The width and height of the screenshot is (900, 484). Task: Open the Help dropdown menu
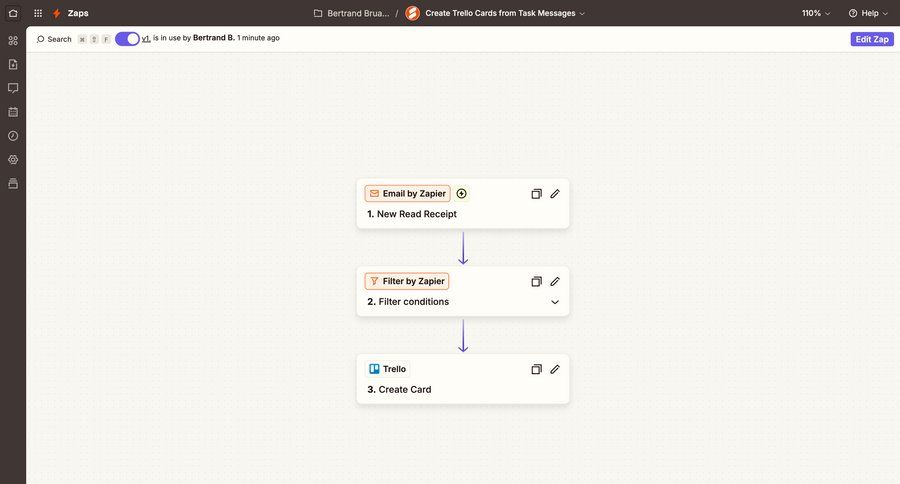868,13
